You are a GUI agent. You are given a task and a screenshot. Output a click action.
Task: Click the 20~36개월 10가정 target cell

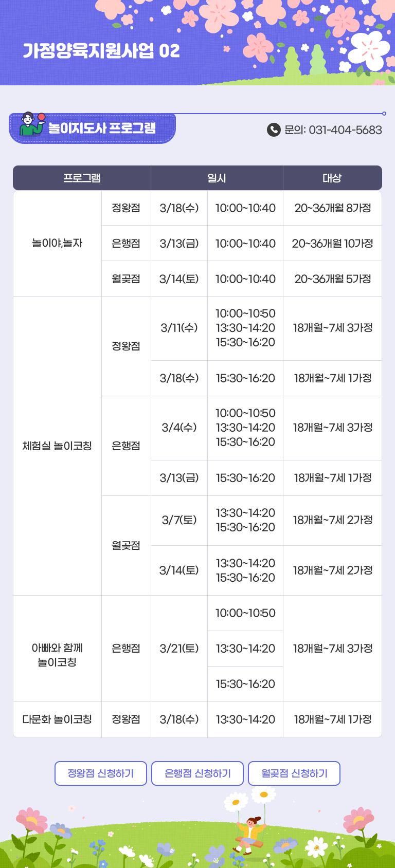332,243
